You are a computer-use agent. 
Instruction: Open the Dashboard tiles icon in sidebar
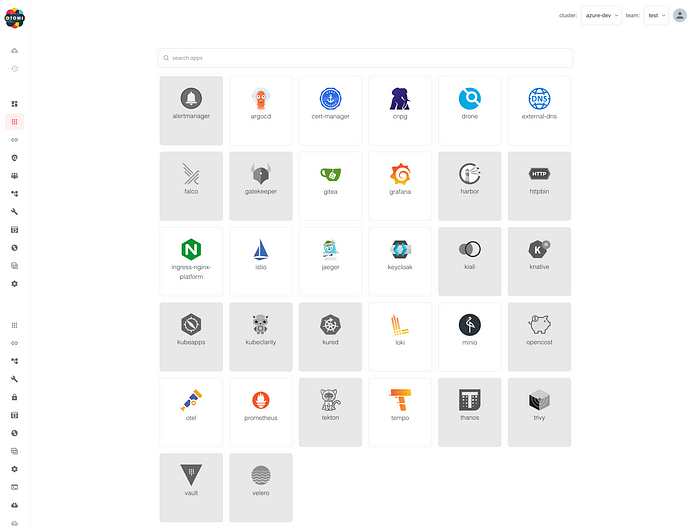[x=14, y=104]
